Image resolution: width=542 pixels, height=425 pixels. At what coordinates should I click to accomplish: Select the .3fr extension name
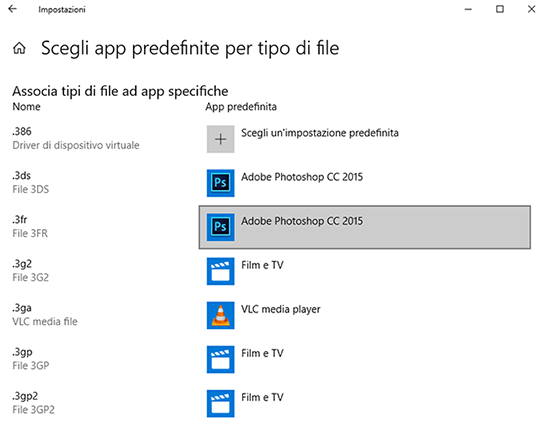(x=20, y=220)
